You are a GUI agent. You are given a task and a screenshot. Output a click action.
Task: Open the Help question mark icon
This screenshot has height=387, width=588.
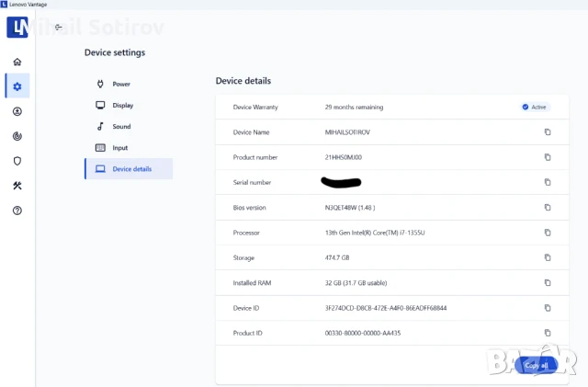[17, 211]
